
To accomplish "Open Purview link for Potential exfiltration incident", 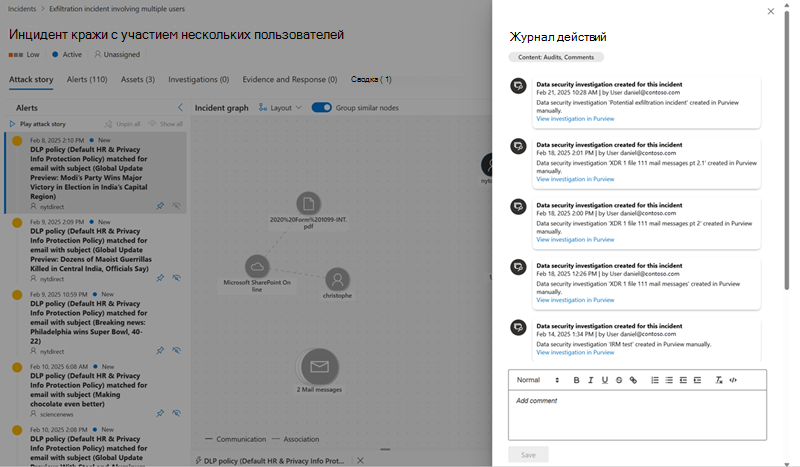I will click(575, 119).
